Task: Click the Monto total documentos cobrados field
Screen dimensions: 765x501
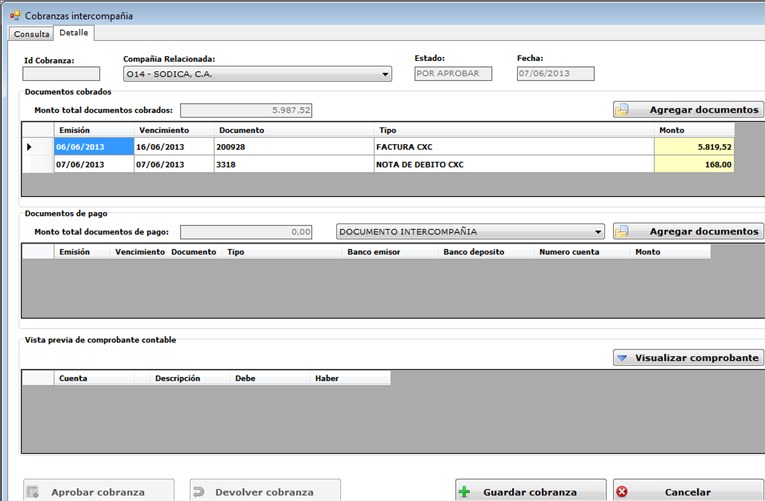Action: tap(246, 110)
